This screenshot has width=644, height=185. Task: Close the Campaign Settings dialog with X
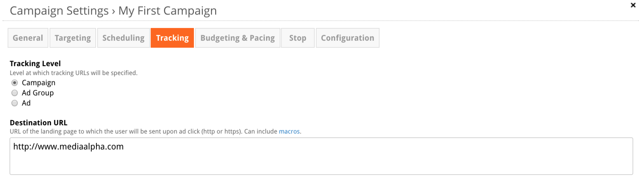coord(633,5)
